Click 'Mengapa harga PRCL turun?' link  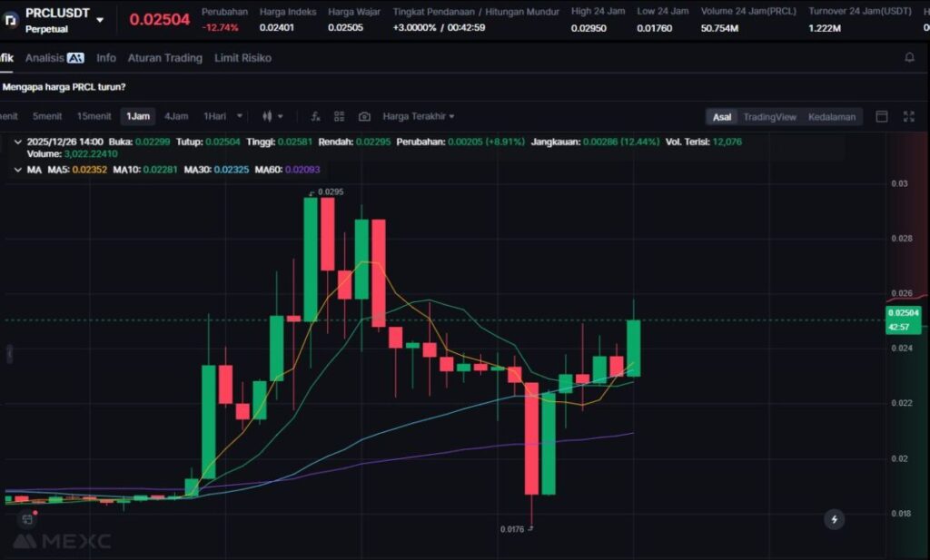[x=64, y=87]
